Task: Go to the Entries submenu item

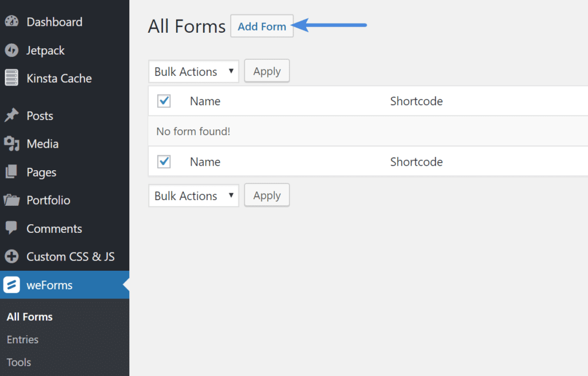Action: (x=22, y=339)
